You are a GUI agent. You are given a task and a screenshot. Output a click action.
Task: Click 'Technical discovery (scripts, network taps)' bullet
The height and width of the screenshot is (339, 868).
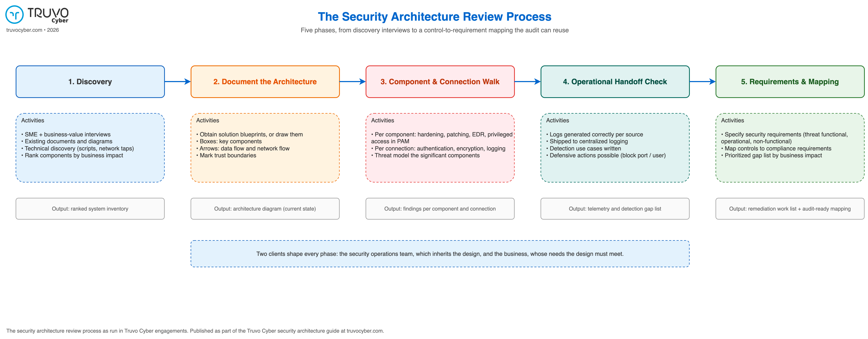[x=77, y=149]
